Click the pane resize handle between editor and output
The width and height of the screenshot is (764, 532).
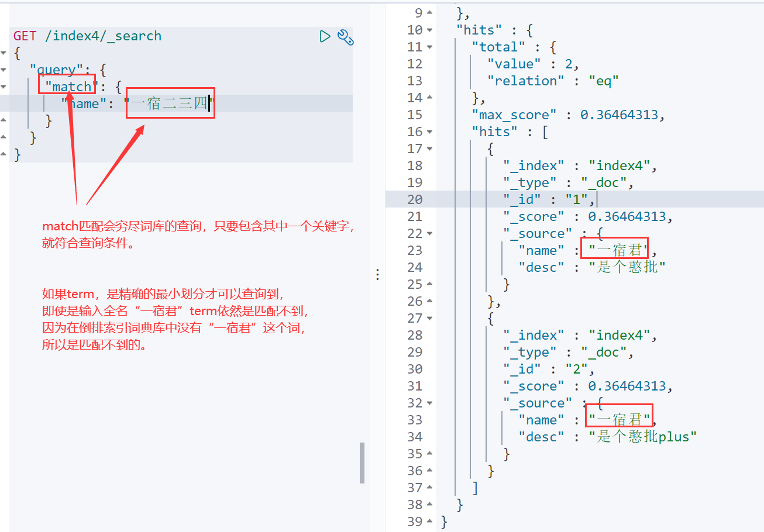point(377,274)
